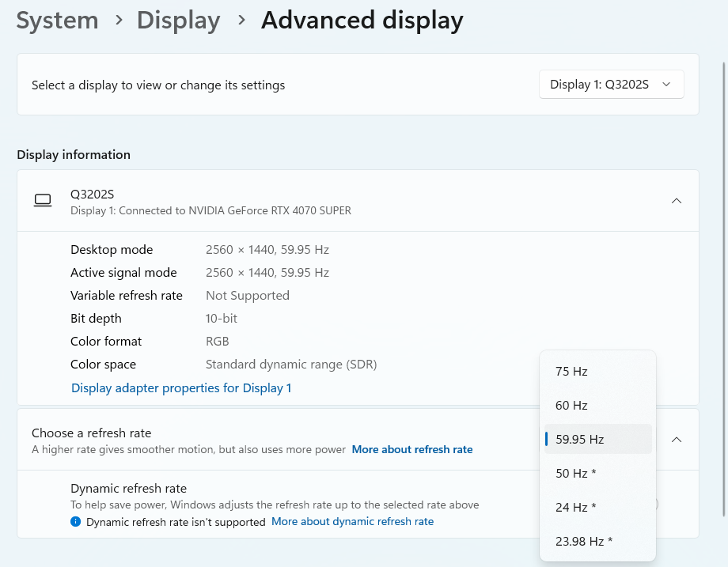Navigate to Display in breadcrumb
Viewport: 728px width, 567px height.
178,21
